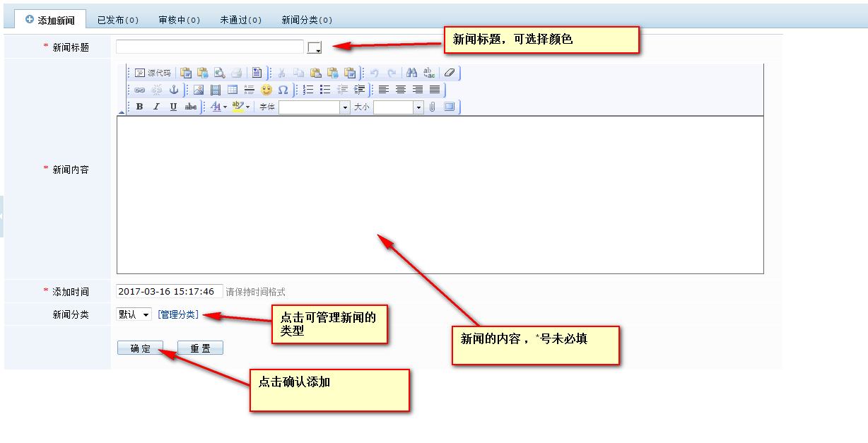Screen dimensions: 868x443
Task: Click the paperclip attachment icon
Action: click(x=433, y=107)
